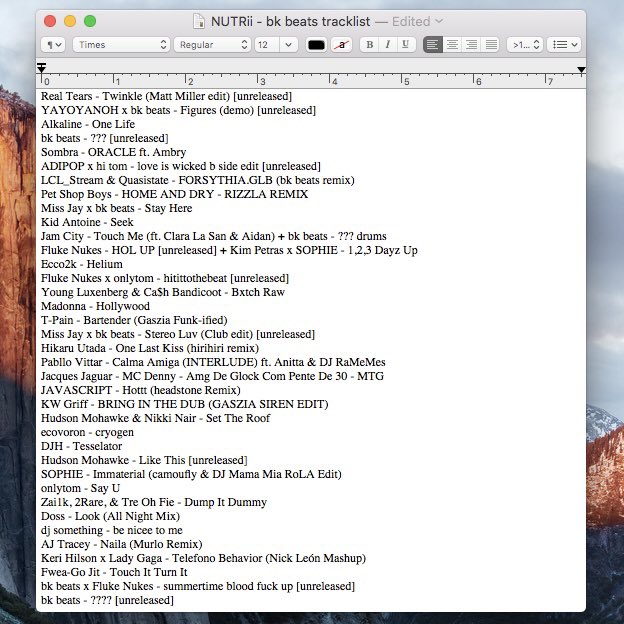Toggle bold formatting

click(369, 45)
